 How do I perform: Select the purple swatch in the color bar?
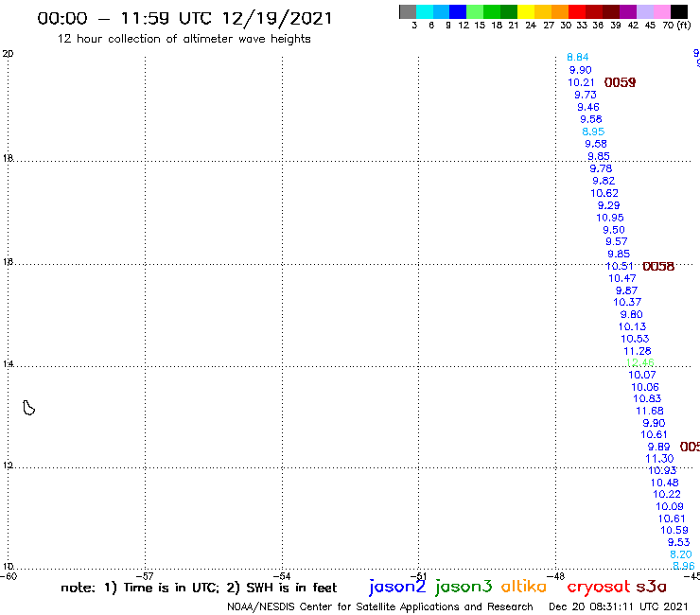point(628,11)
